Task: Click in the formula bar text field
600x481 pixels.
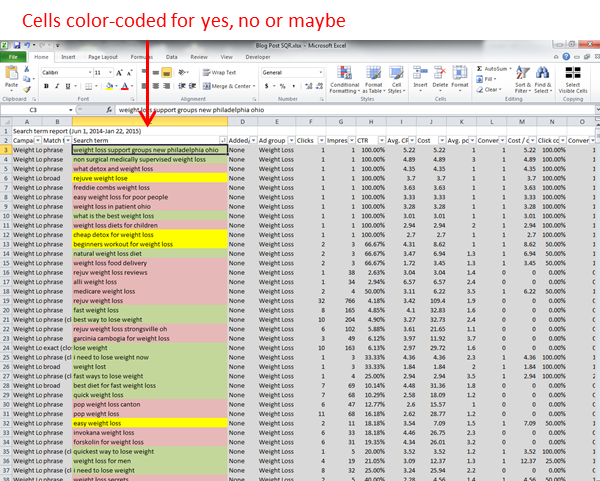Action: (x=354, y=110)
